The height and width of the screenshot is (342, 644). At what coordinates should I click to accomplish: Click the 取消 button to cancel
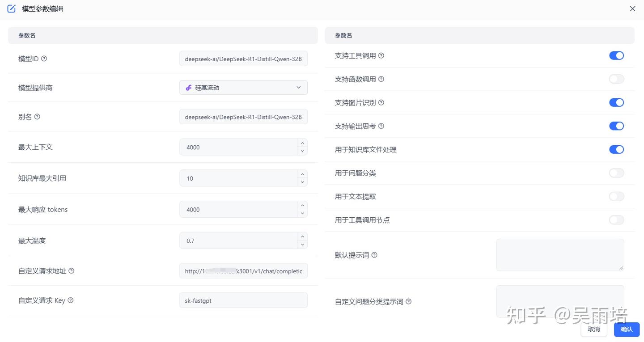593,329
